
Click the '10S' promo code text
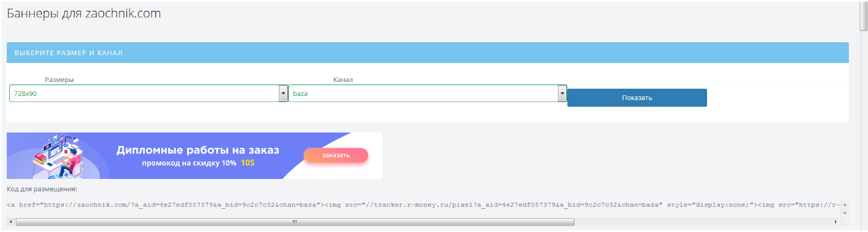click(248, 163)
